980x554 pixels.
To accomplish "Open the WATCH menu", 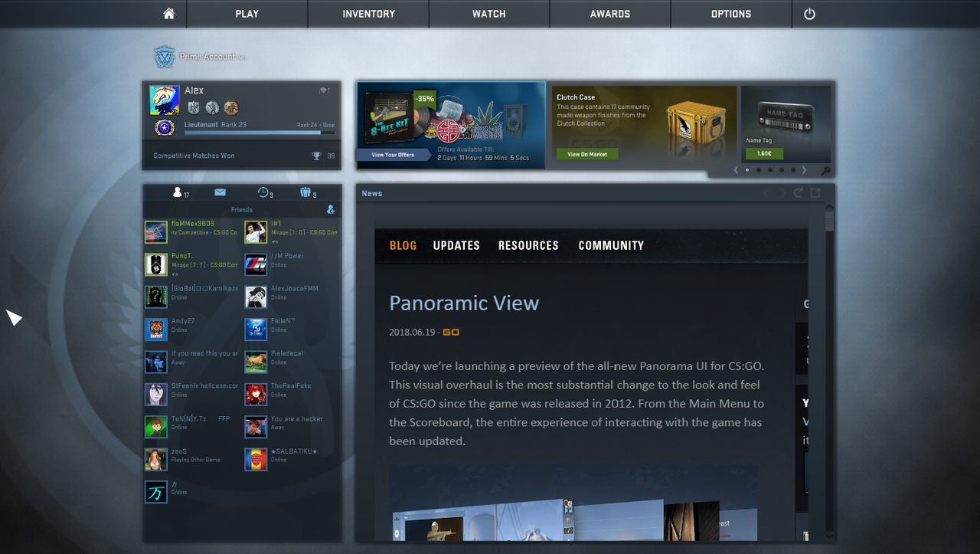I will pos(489,14).
